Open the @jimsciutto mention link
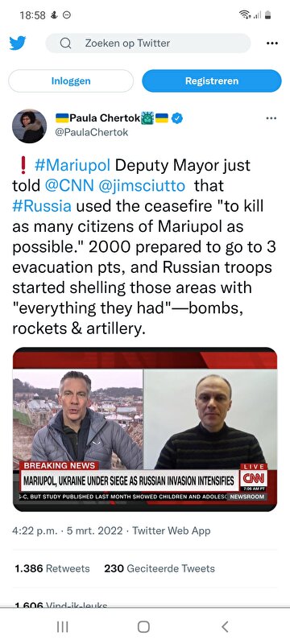The width and height of the screenshot is (290, 644). click(x=142, y=186)
